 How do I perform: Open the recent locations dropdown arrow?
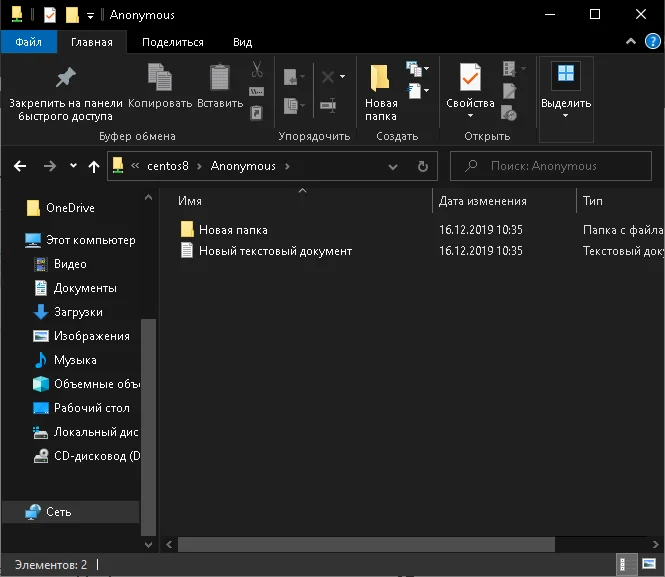(73, 166)
